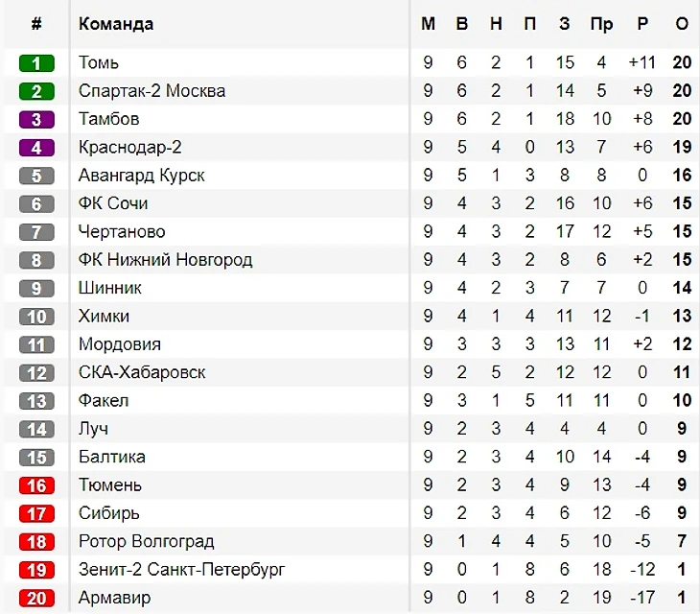The image size is (700, 614).
Task: Click the Пр column header
Action: coord(601,24)
